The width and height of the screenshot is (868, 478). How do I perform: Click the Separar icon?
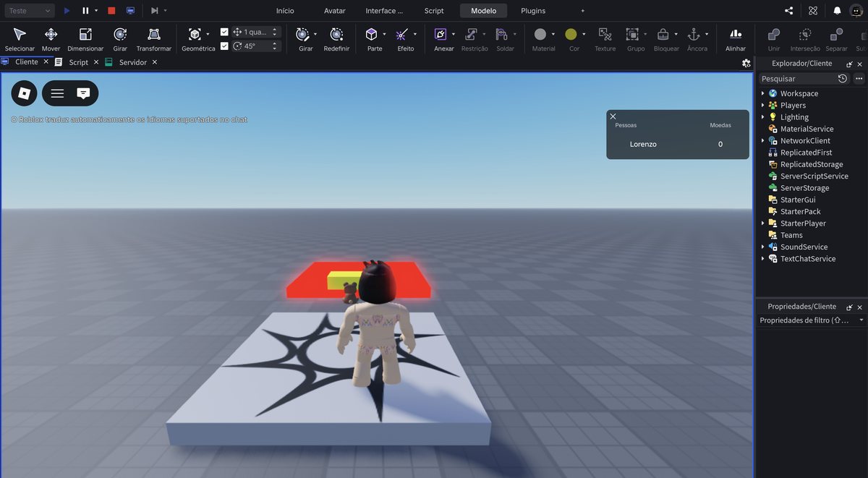tap(836, 35)
